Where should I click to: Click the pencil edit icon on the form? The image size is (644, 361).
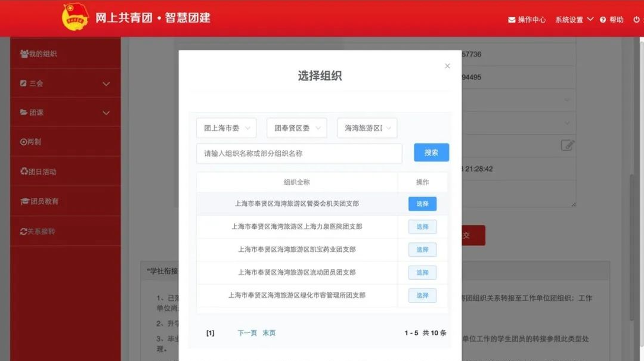click(568, 145)
